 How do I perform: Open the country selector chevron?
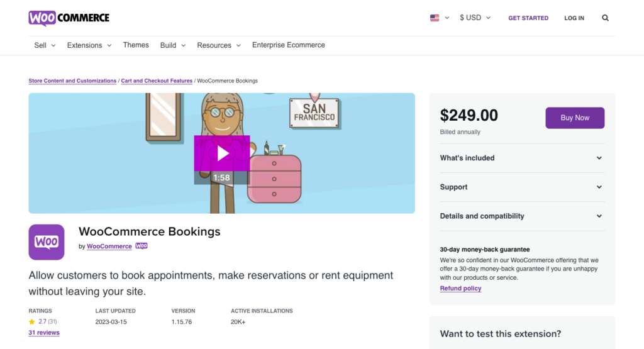[447, 18]
